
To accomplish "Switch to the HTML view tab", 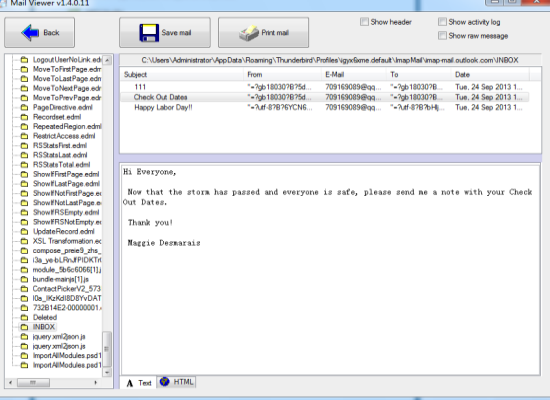I will 177,382.
